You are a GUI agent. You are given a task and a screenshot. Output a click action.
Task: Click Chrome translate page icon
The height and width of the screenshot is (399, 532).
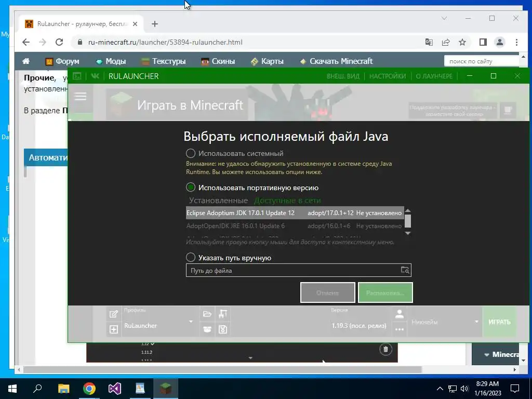click(429, 42)
